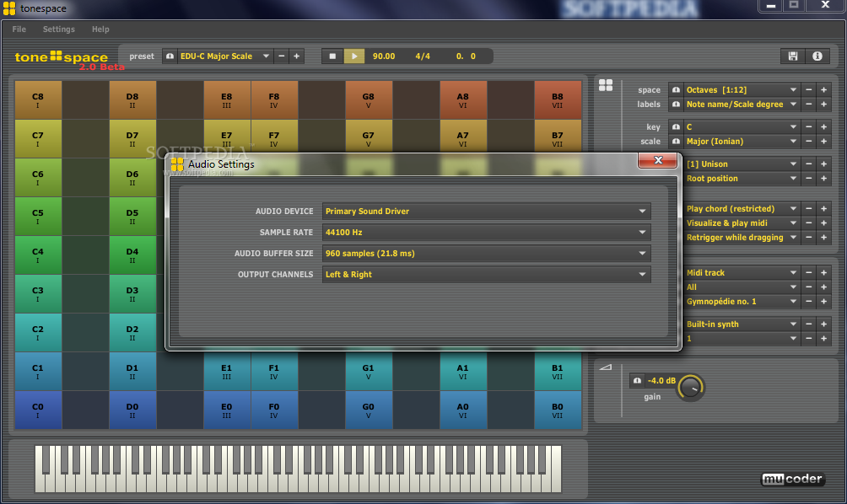Image resolution: width=847 pixels, height=504 pixels.
Task: Click plus button on Gymnopédie no. 1 row
Action: coord(823,302)
